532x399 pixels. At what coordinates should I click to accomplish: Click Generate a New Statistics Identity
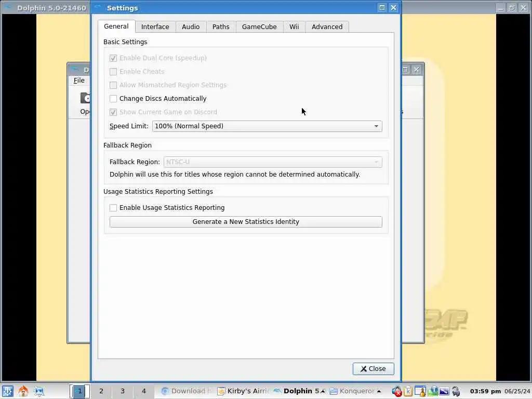[x=246, y=222]
